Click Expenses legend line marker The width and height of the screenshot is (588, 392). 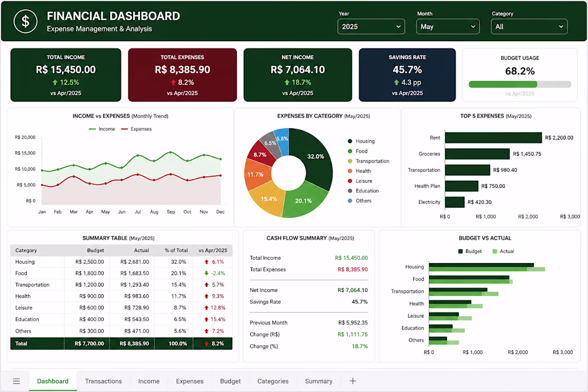(124, 129)
